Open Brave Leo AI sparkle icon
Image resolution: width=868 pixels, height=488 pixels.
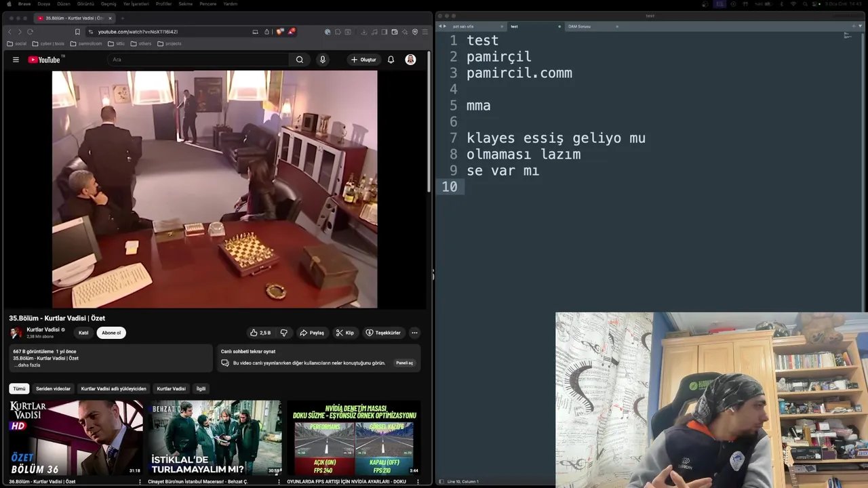pyautogui.click(x=405, y=32)
